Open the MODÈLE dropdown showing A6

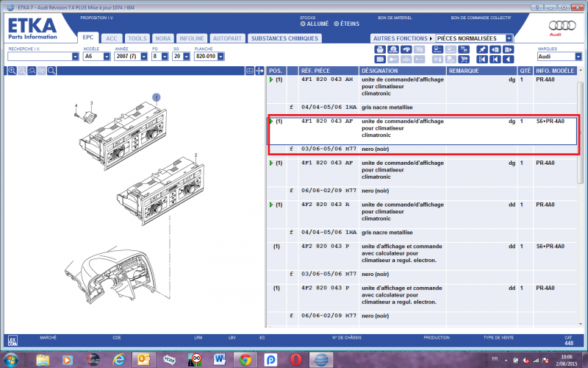point(107,57)
